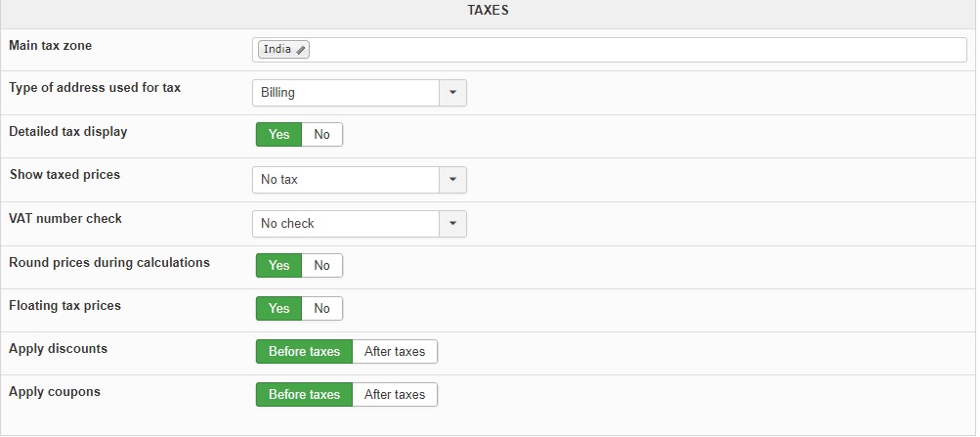Apply coupons After taxes
Image resolution: width=980 pixels, height=437 pixels.
(395, 395)
